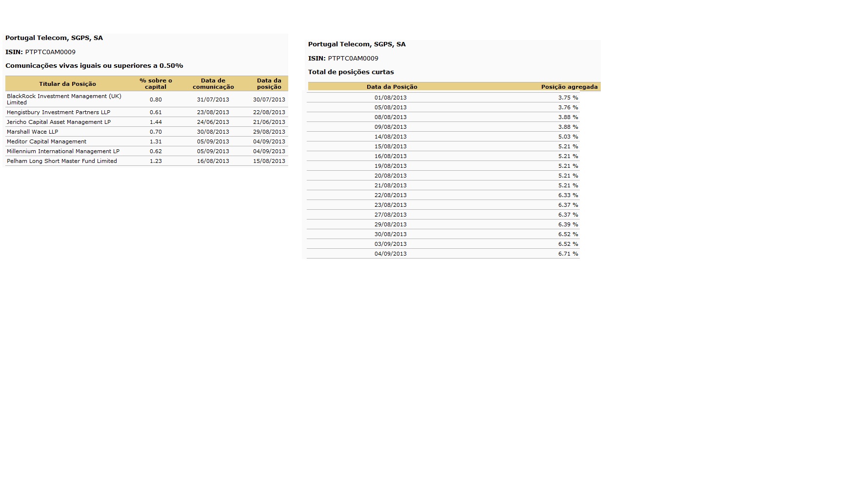This screenshot has width=868, height=480.
Task: Click Millennium's 0.62 capital percentage
Action: coord(156,151)
